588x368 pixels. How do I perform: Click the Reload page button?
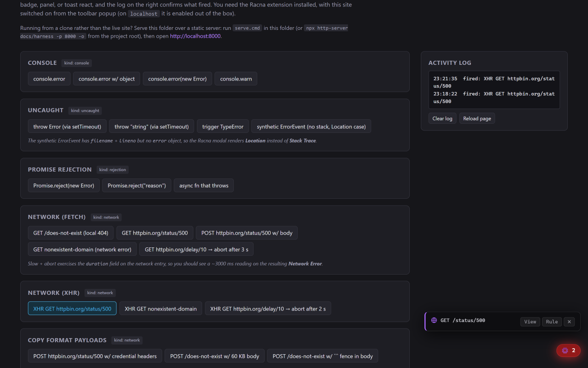click(477, 118)
